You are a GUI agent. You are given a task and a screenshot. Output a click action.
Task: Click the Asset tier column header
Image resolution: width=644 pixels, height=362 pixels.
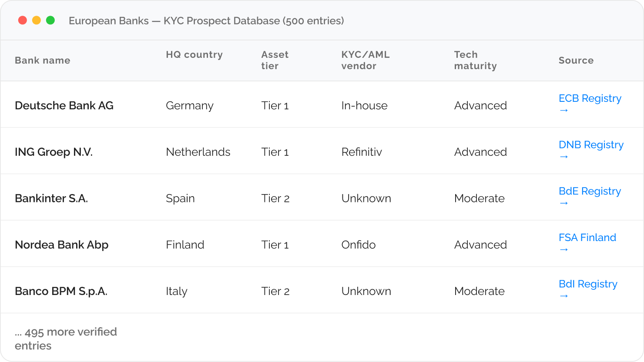click(275, 60)
